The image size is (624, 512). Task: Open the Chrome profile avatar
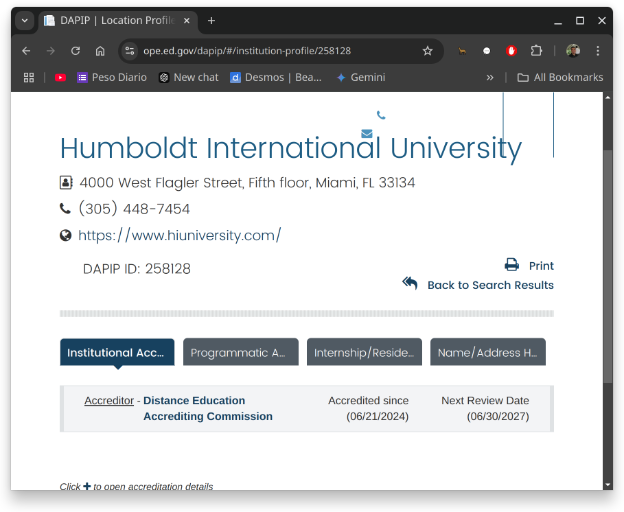click(x=573, y=51)
